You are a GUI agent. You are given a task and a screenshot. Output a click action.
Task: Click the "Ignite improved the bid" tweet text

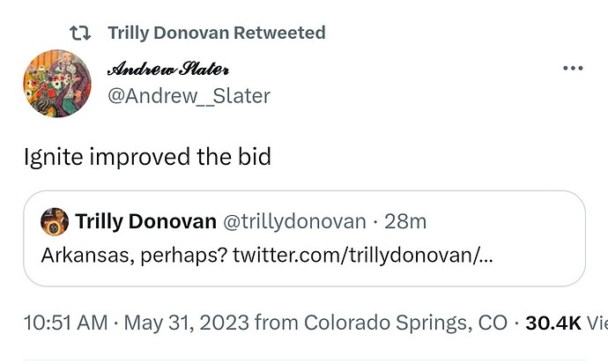point(147,157)
